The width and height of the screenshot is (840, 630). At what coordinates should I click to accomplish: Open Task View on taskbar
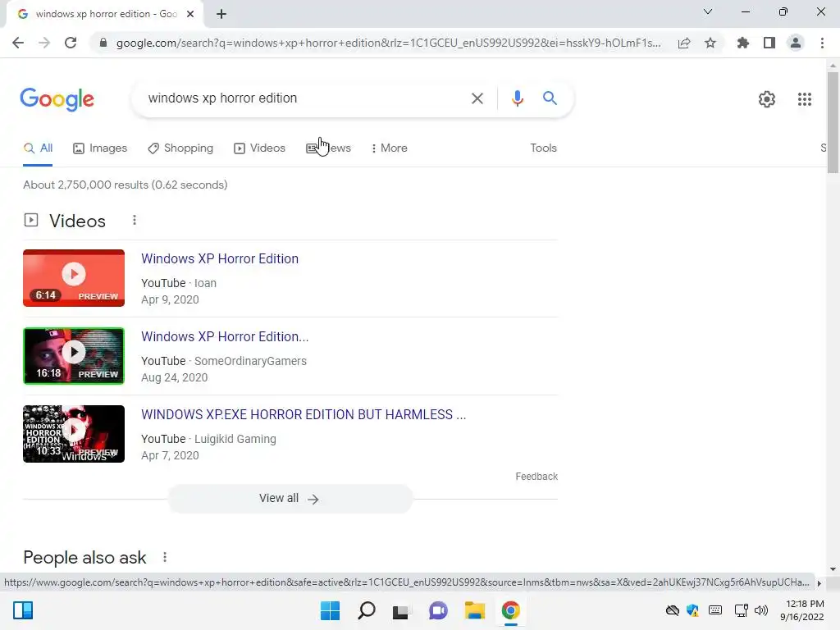[402, 611]
